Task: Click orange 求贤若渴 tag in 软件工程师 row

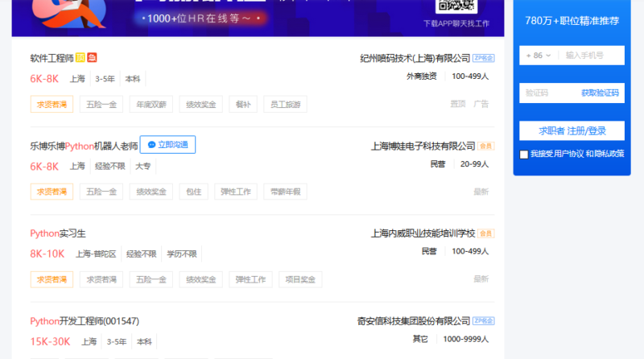Action: click(x=52, y=105)
